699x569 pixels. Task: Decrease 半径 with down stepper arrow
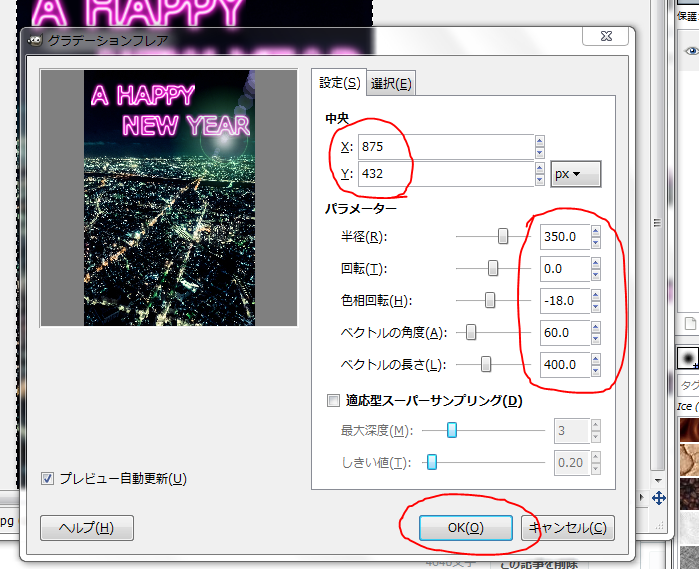pos(596,243)
